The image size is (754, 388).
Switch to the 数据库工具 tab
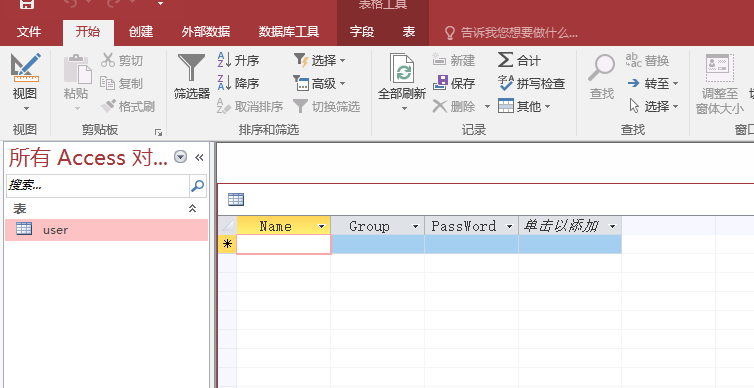(289, 32)
